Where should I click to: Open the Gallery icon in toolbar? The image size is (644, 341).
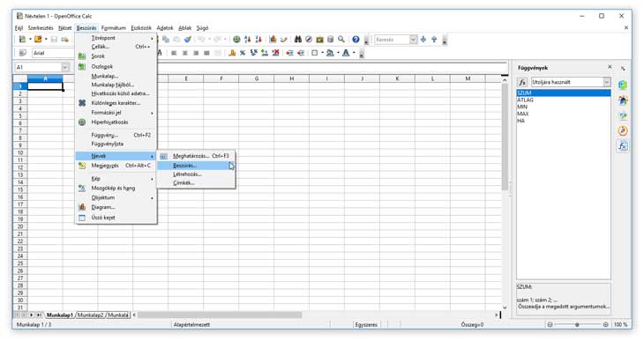[x=320, y=40]
